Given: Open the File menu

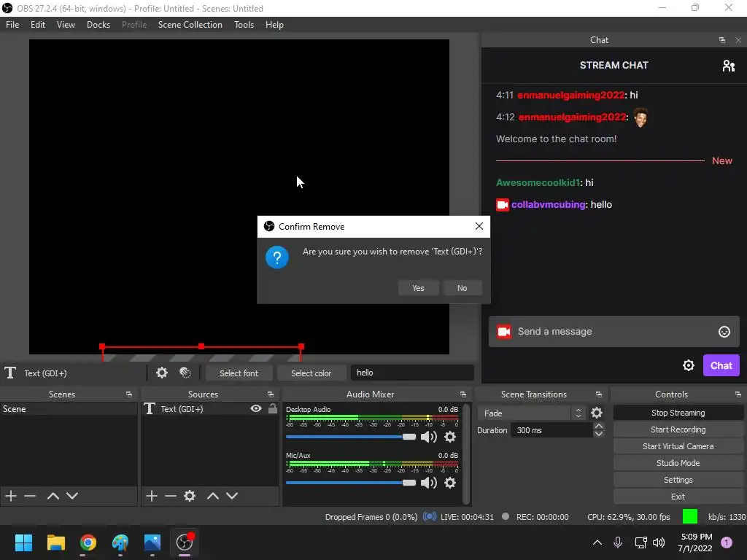Looking at the screenshot, I should (x=12, y=25).
